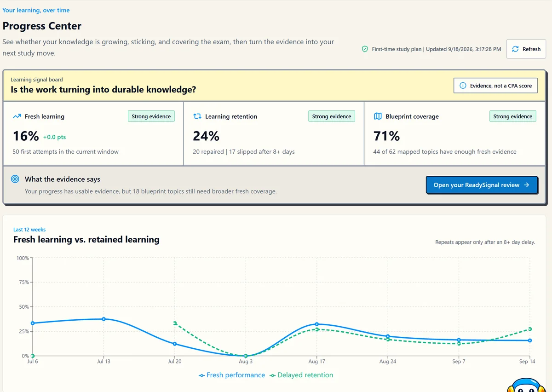This screenshot has width=552, height=392.
Task: Click 'Fresh learning vs. retained learning' heading
Action: pos(86,239)
